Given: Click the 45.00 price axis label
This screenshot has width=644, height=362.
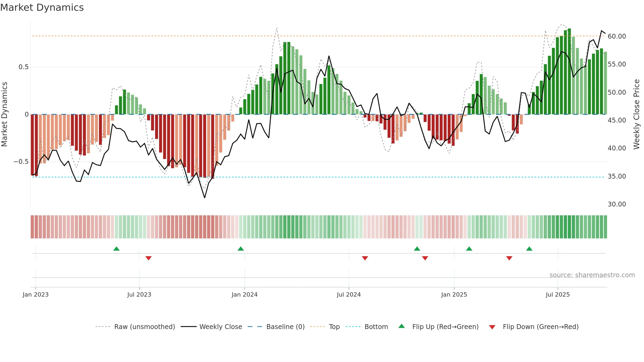Looking at the screenshot, I should click(x=617, y=120).
